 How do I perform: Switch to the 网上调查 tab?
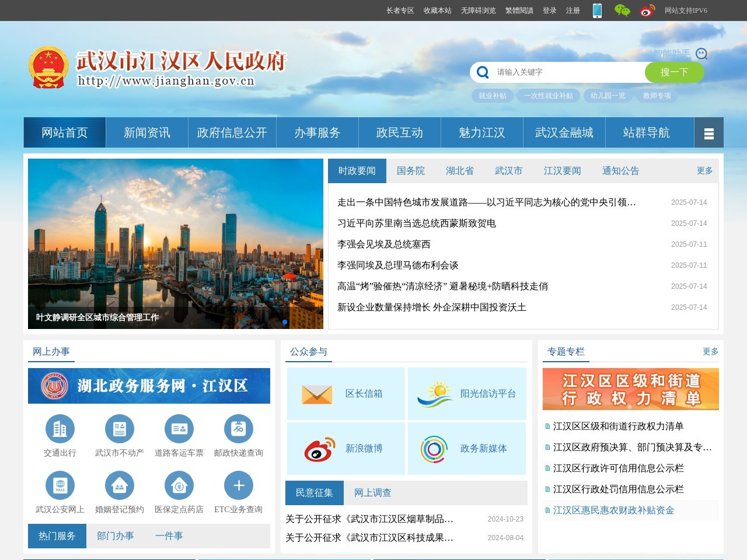pyautogui.click(x=373, y=493)
